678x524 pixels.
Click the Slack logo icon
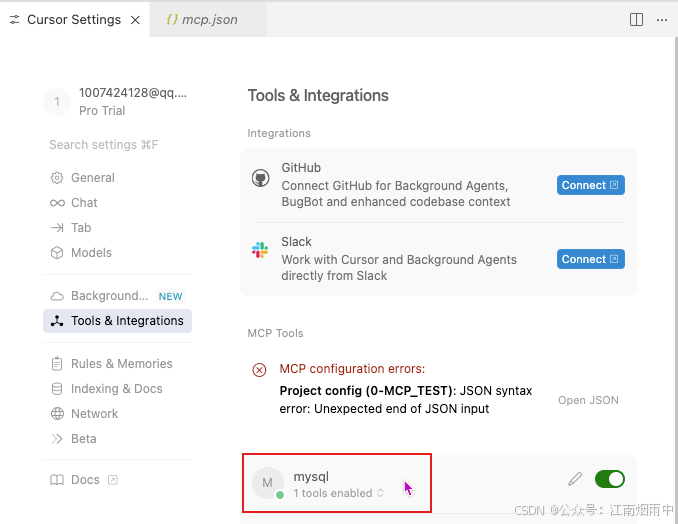click(260, 250)
